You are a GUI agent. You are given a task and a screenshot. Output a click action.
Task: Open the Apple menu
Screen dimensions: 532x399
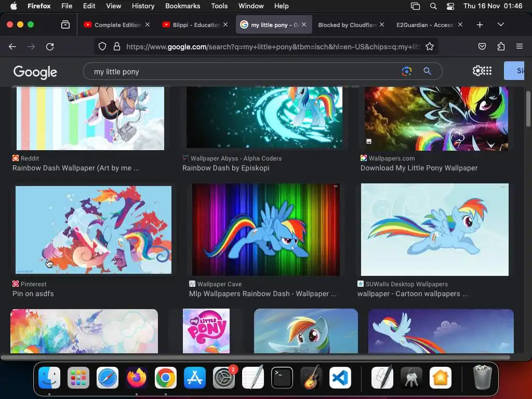(x=14, y=6)
